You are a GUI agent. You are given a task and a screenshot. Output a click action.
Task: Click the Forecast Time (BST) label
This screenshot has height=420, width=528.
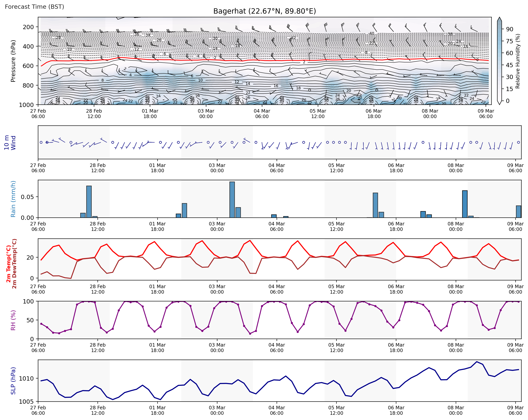pyautogui.click(x=35, y=7)
